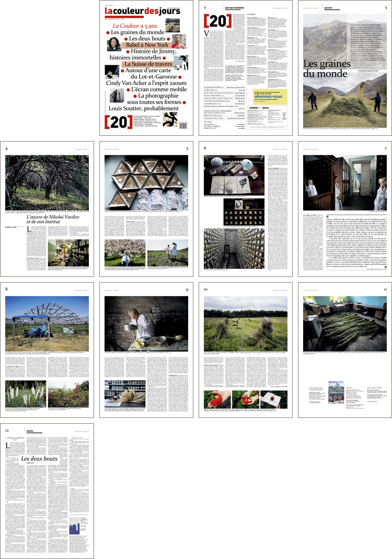Select 'Les graines du monde' cover headline line

[137, 32]
